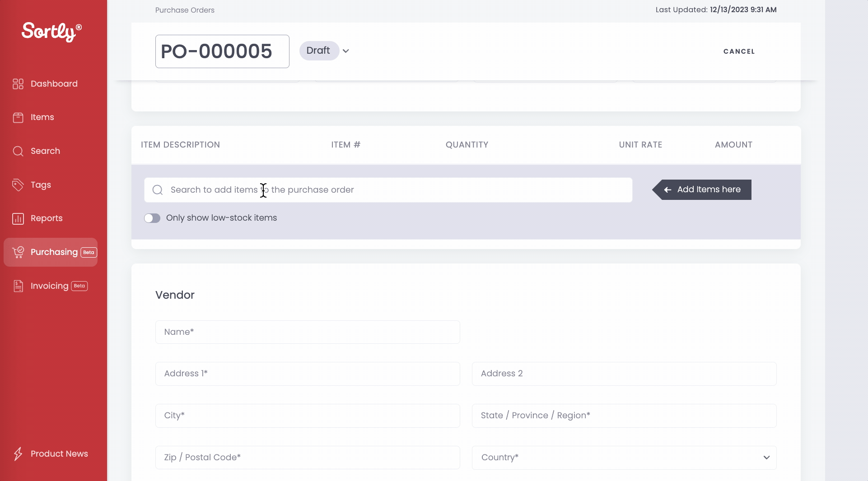Click the Beta badge beside Purchasing

[89, 252]
